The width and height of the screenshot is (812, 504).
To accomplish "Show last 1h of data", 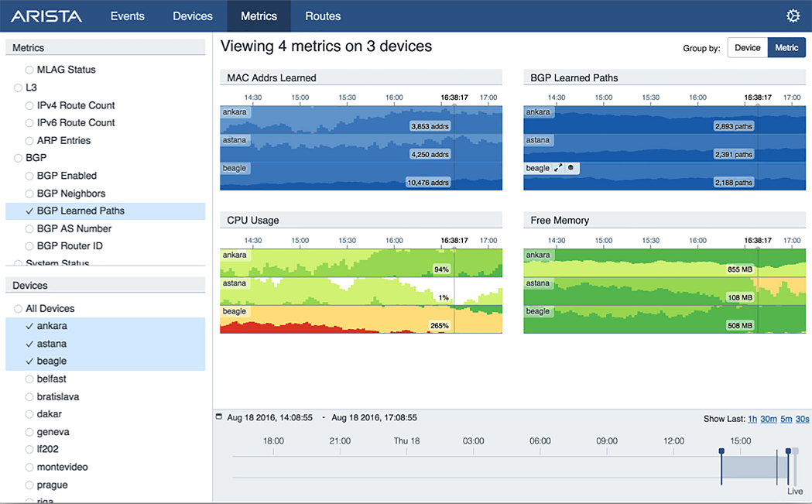I will click(x=752, y=419).
